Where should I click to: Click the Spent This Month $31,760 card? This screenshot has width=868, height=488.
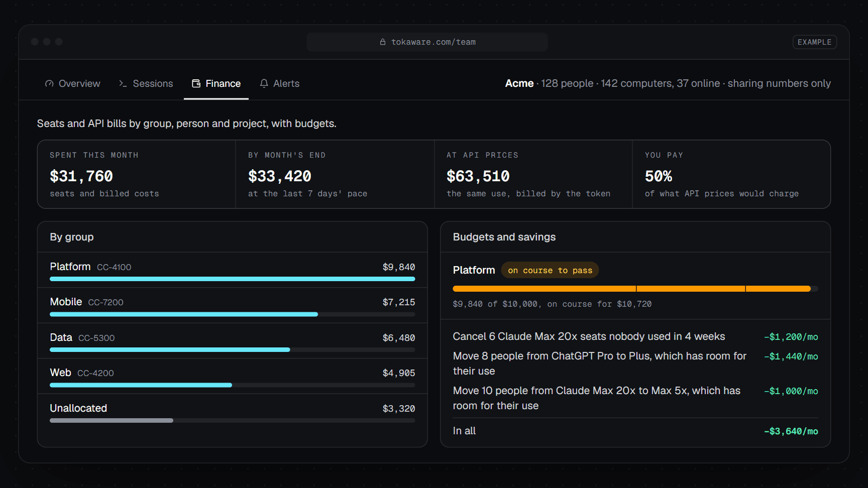[137, 174]
